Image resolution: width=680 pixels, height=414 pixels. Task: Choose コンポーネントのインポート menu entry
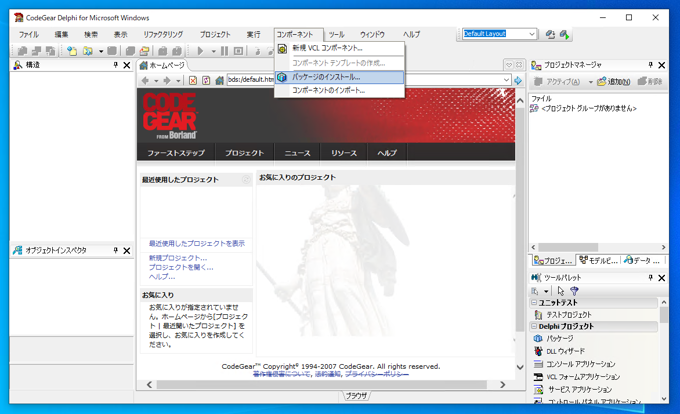(340, 90)
